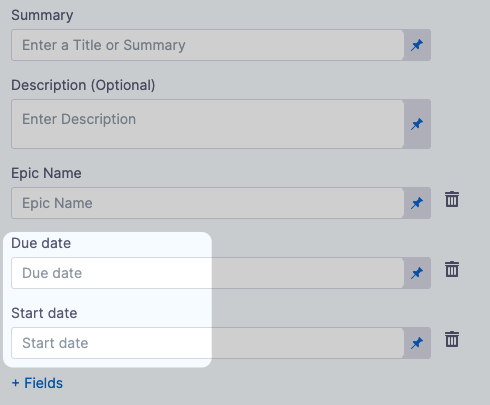
Task: Select the Epic Name text box
Action: 208,203
